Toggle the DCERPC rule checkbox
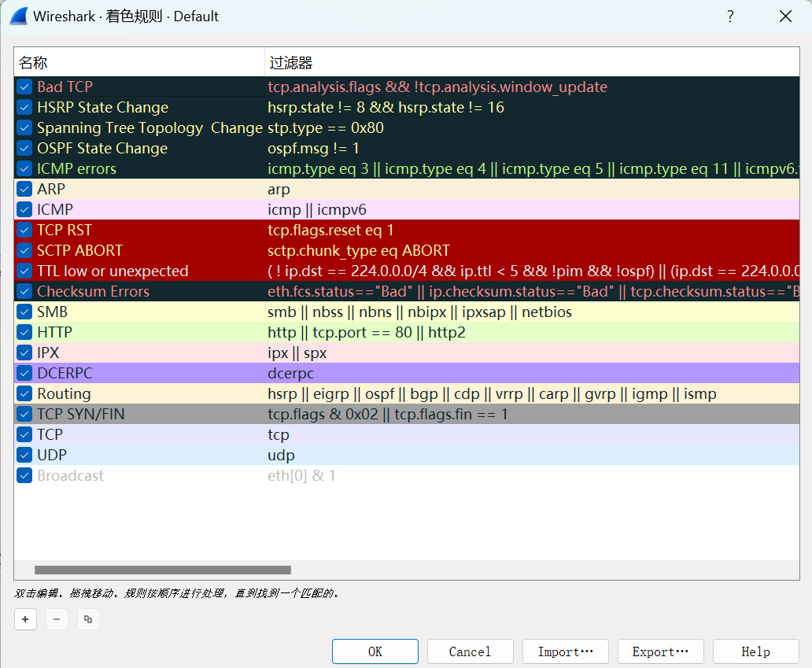Image resolution: width=812 pixels, height=668 pixels. click(24, 373)
